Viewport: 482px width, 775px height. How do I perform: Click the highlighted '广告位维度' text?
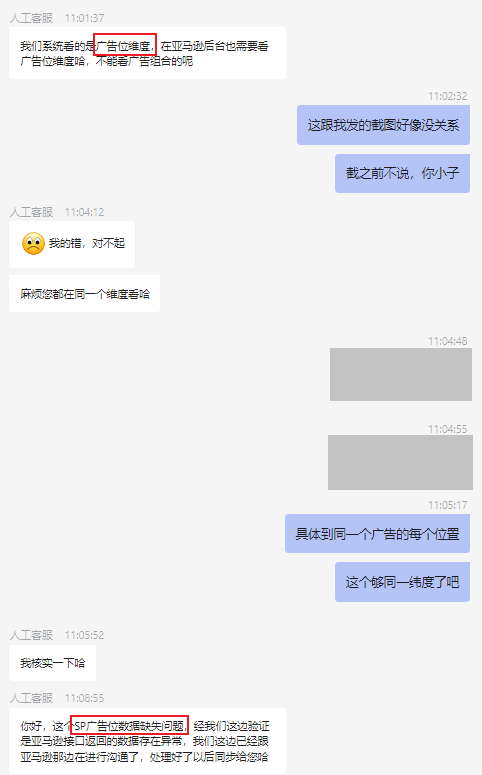pyautogui.click(x=125, y=44)
